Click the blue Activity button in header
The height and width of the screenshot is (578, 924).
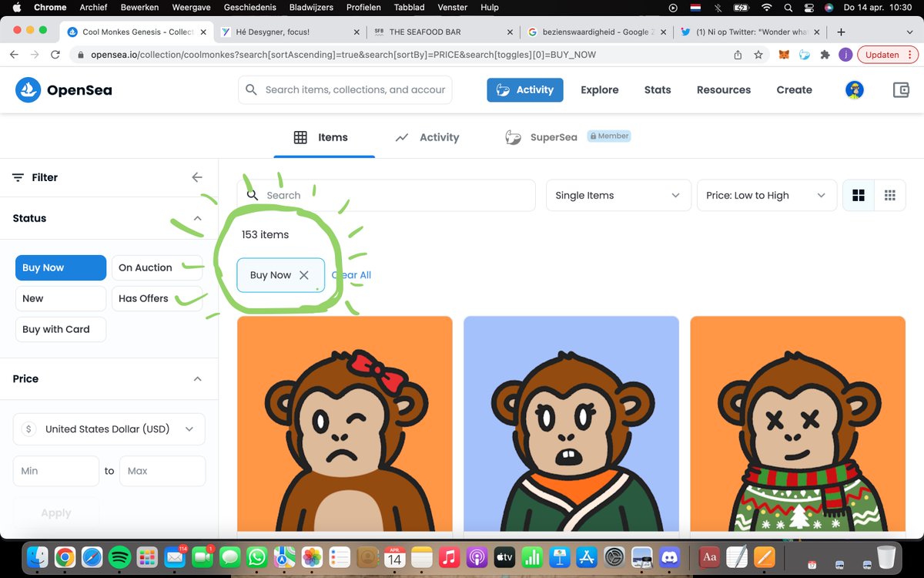525,89
